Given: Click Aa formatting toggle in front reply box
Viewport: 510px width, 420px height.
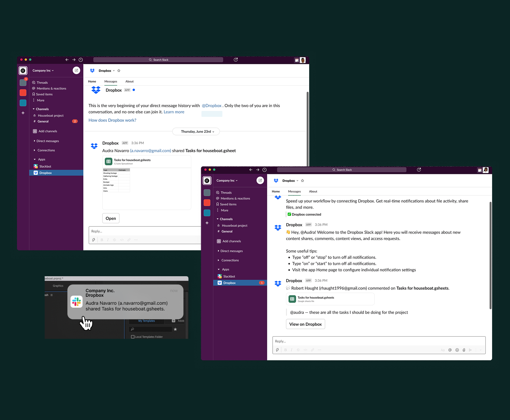Looking at the screenshot, I should [x=442, y=350].
